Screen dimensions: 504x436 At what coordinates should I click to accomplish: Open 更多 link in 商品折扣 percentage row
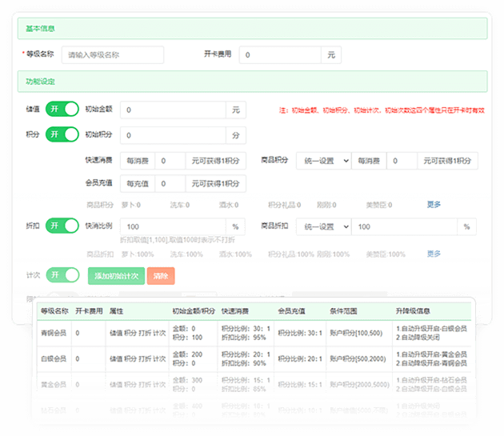(434, 254)
